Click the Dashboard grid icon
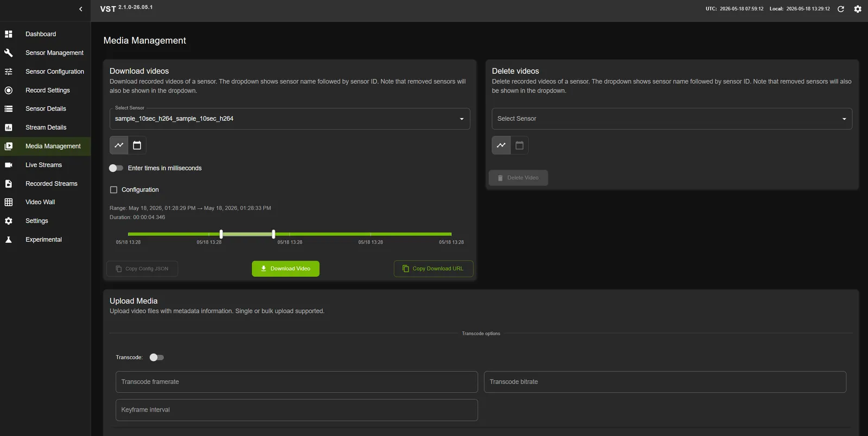 click(9, 34)
